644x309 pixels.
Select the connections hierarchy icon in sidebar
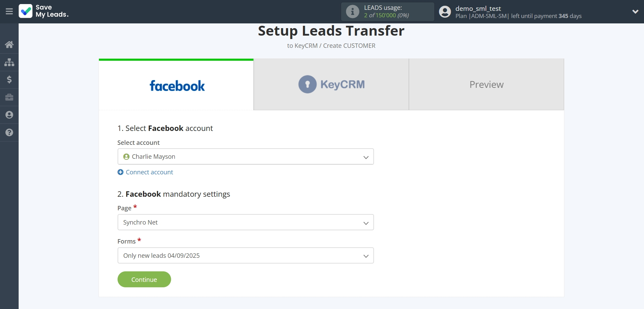pos(9,62)
